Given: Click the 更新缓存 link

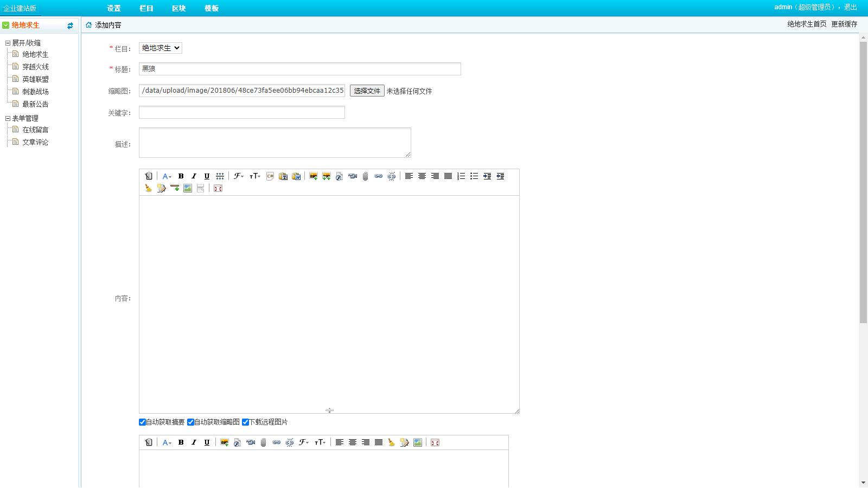Looking at the screenshot, I should click(844, 24).
